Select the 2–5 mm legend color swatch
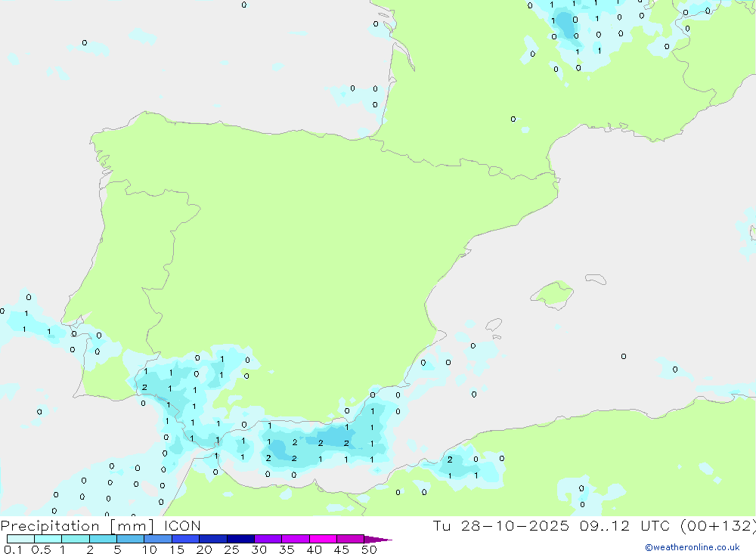756x554 pixels. pos(103,539)
